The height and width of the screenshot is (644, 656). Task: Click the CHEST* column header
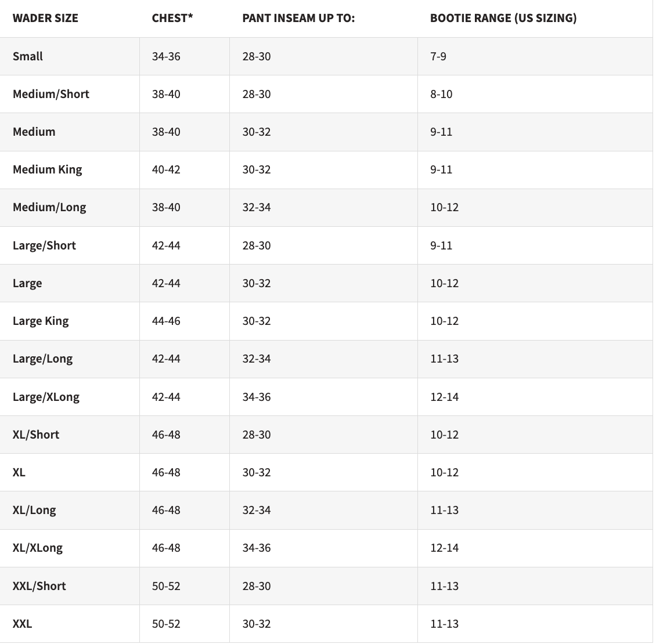172,18
